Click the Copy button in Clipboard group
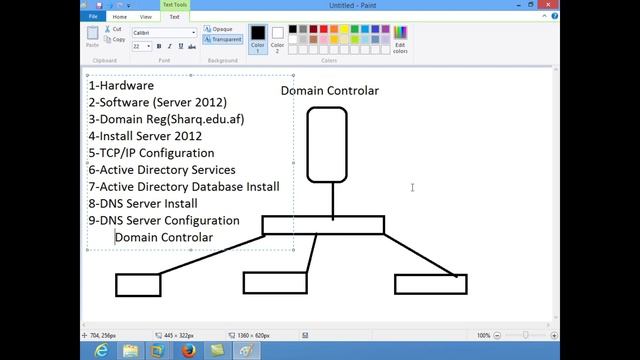 coord(115,39)
